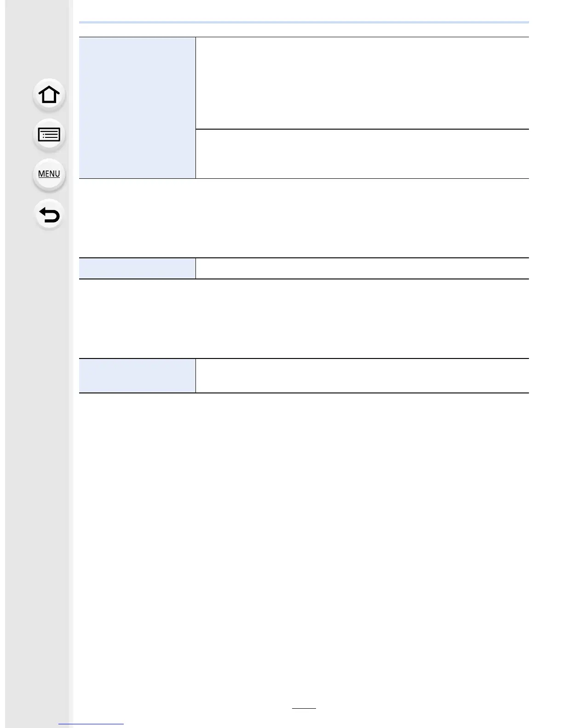Select the shaded cell of the bottom table

tap(137, 375)
